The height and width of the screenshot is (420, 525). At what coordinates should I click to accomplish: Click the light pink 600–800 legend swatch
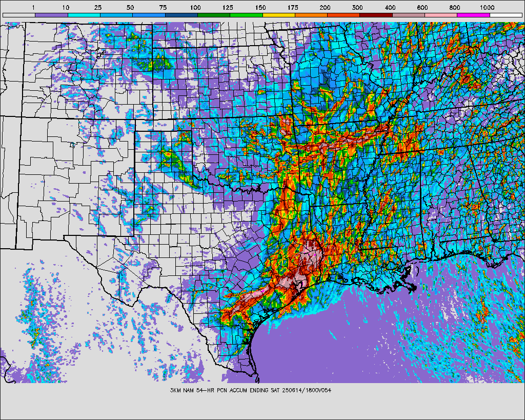[x=441, y=15]
